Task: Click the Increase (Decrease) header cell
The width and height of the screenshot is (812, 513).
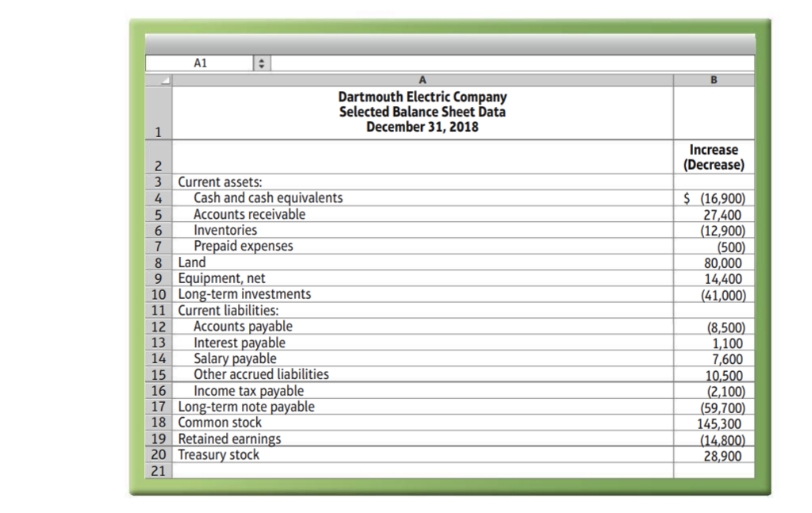Action: (713, 155)
